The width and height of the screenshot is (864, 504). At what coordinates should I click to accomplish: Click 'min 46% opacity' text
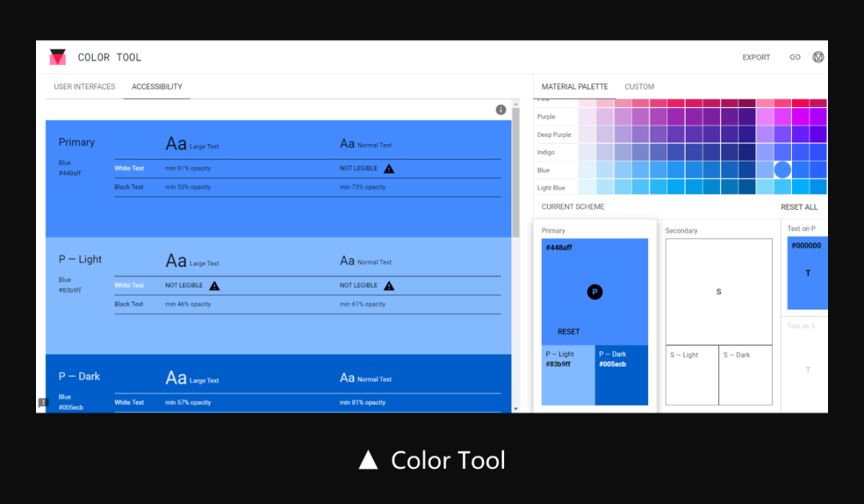pyautogui.click(x=188, y=304)
